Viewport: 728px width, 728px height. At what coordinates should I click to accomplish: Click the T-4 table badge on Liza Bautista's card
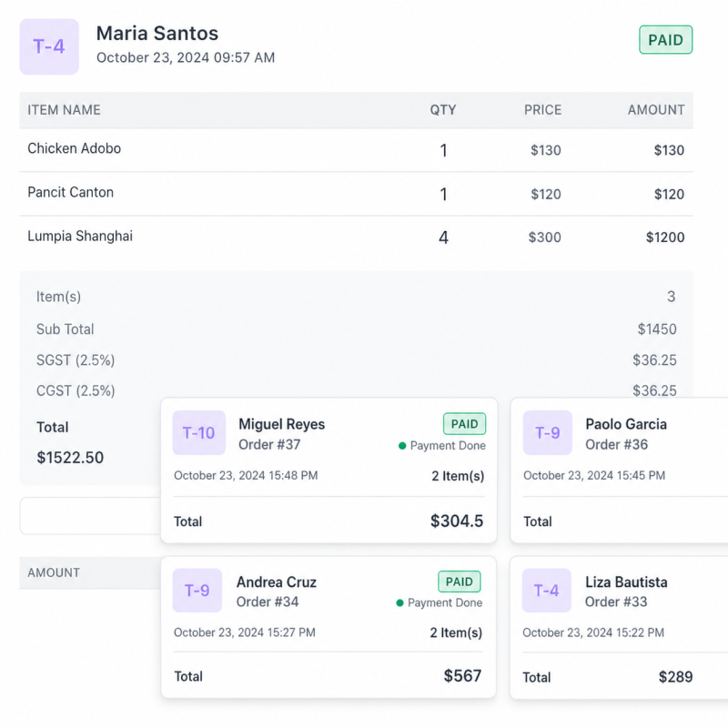click(547, 591)
